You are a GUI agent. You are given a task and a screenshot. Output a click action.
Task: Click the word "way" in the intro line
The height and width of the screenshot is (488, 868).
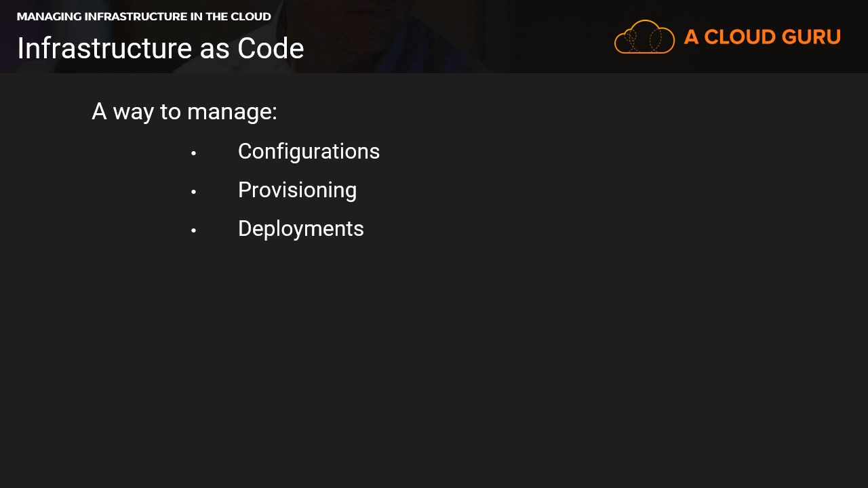[x=133, y=112]
